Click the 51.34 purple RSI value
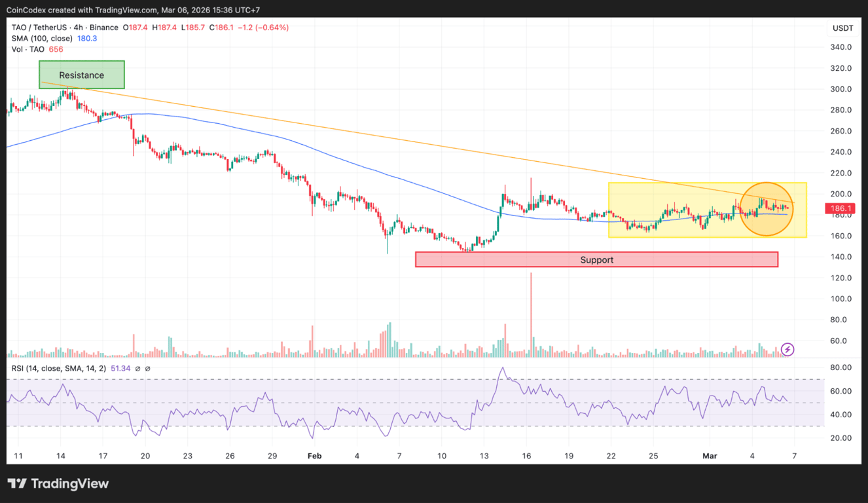The image size is (868, 503). (x=120, y=368)
